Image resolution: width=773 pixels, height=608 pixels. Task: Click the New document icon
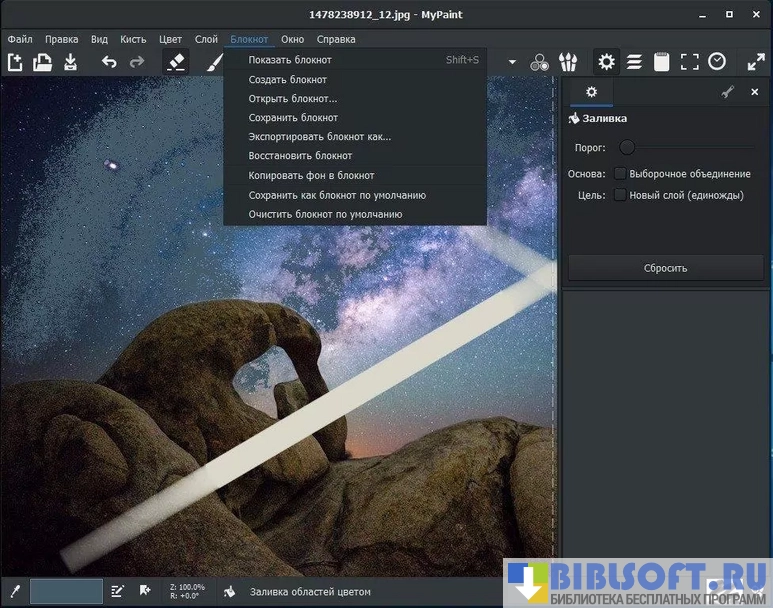click(15, 62)
